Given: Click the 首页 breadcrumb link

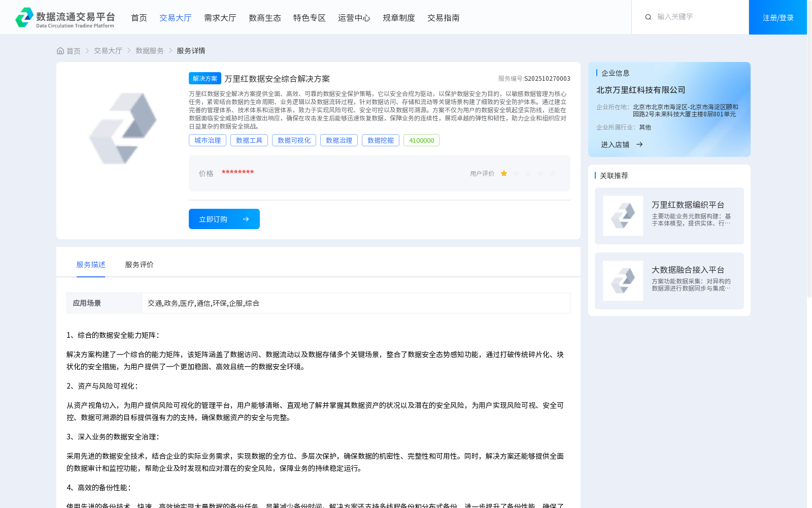Looking at the screenshot, I should tap(74, 51).
